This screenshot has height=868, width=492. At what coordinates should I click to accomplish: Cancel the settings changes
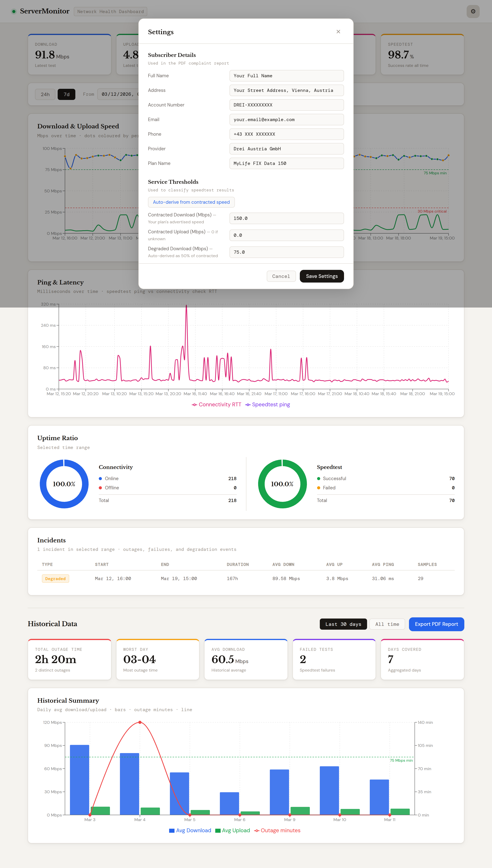pyautogui.click(x=281, y=276)
